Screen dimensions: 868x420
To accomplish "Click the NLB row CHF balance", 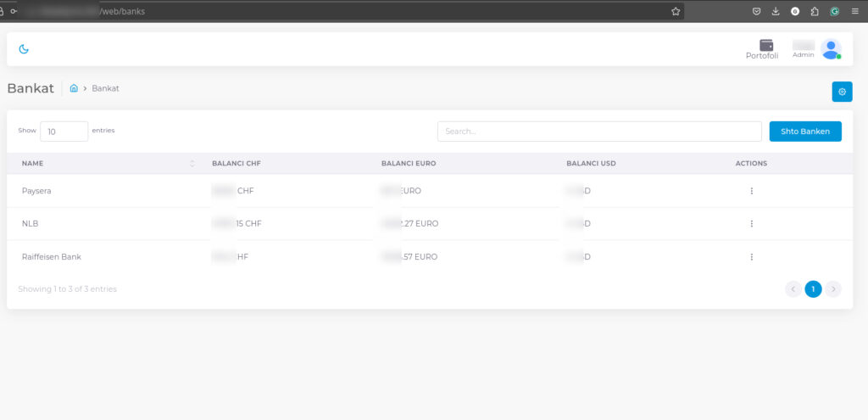I will tap(236, 224).
